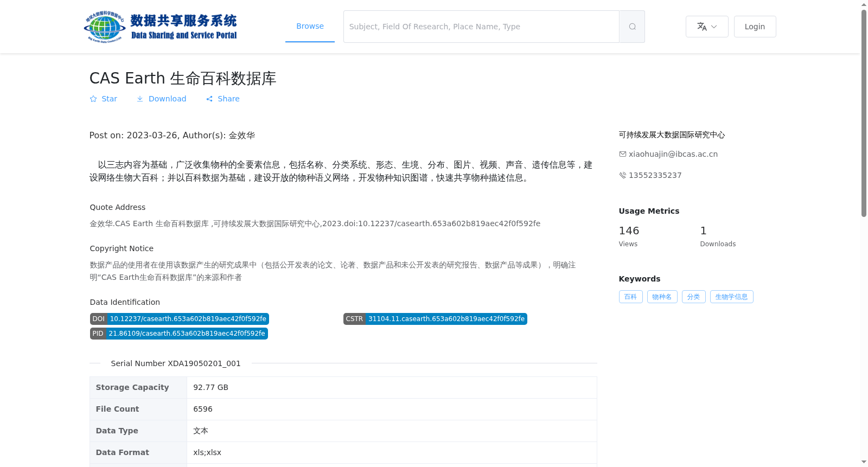Click Serial Number XDA19050201_001
Screen dimensions: 868x467
coord(176,363)
